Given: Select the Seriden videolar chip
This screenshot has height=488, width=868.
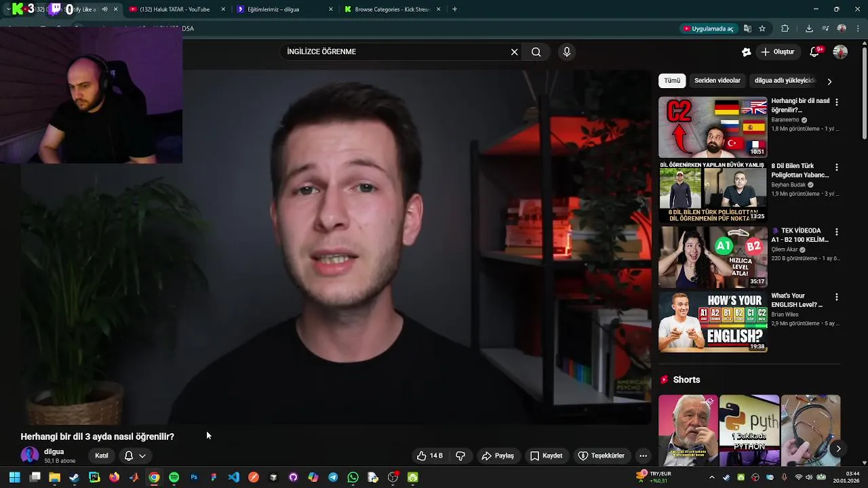Looking at the screenshot, I should pos(717,81).
